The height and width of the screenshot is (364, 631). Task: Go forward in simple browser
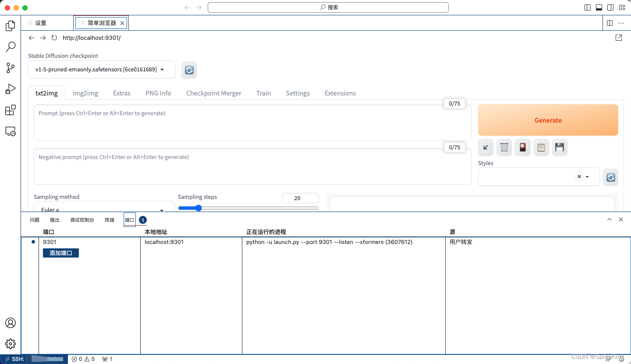(43, 38)
